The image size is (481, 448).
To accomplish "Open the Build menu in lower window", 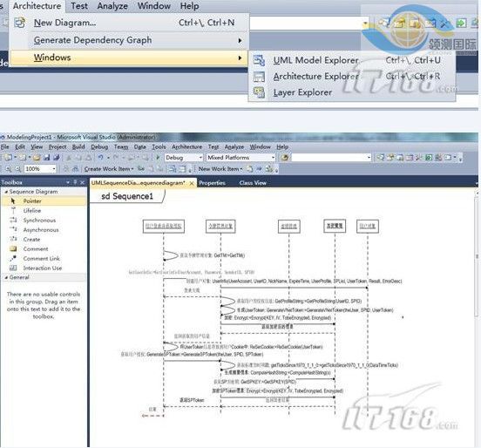I will pyautogui.click(x=78, y=146).
